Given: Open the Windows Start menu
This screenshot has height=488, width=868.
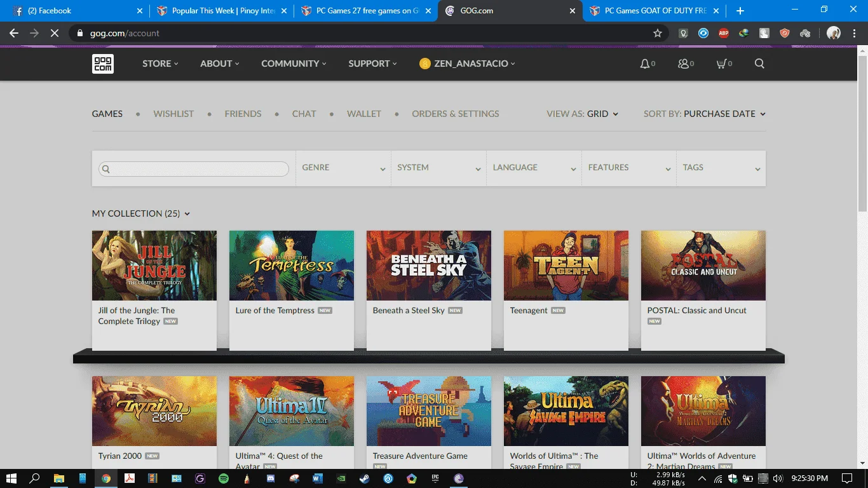Looking at the screenshot, I should [11, 478].
